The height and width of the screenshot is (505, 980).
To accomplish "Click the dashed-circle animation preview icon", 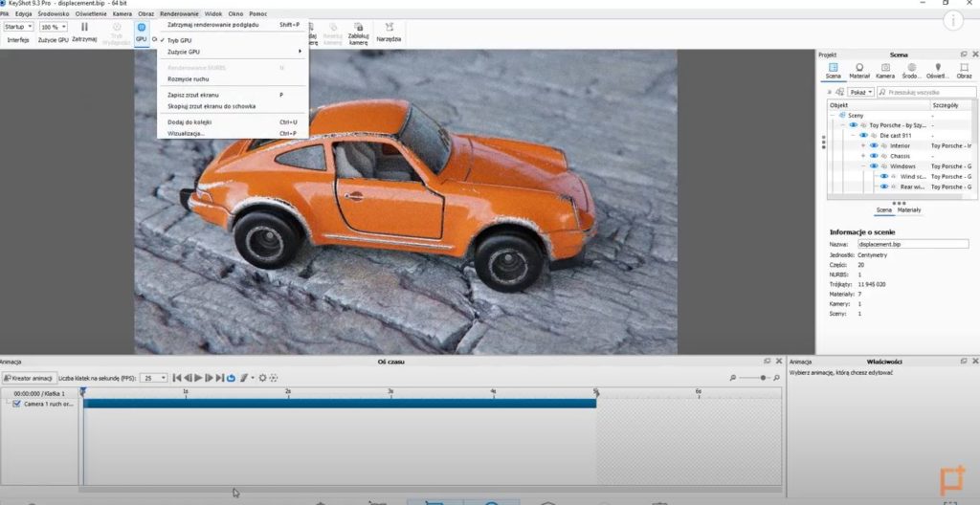I will (273, 378).
